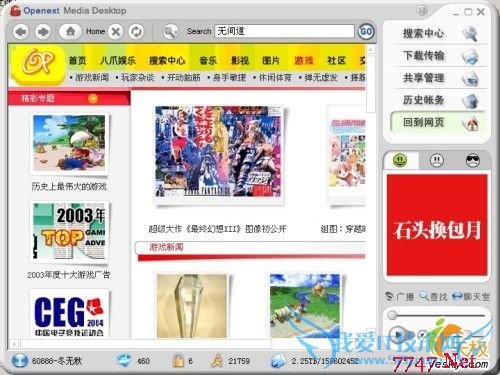500x375 pixels.
Task: Open the 历史上最伟大的游戏 caption link
Action: 69,186
